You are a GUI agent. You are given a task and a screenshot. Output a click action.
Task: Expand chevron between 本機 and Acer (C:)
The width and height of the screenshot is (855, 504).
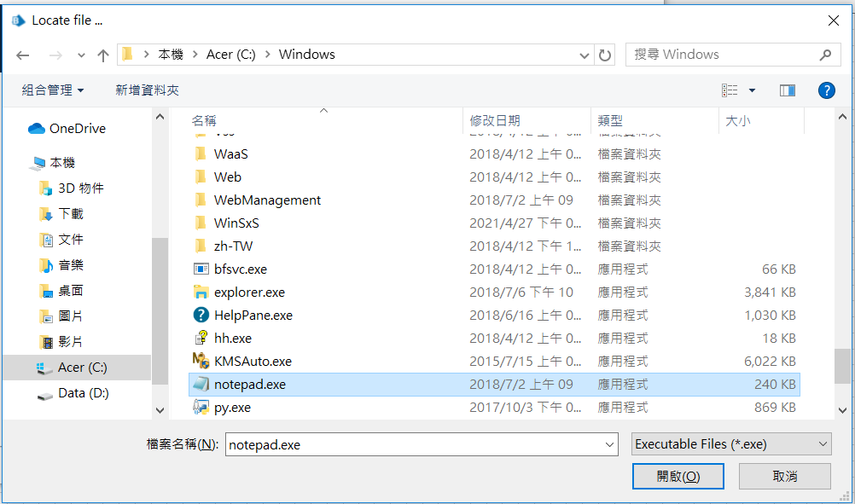click(x=195, y=55)
